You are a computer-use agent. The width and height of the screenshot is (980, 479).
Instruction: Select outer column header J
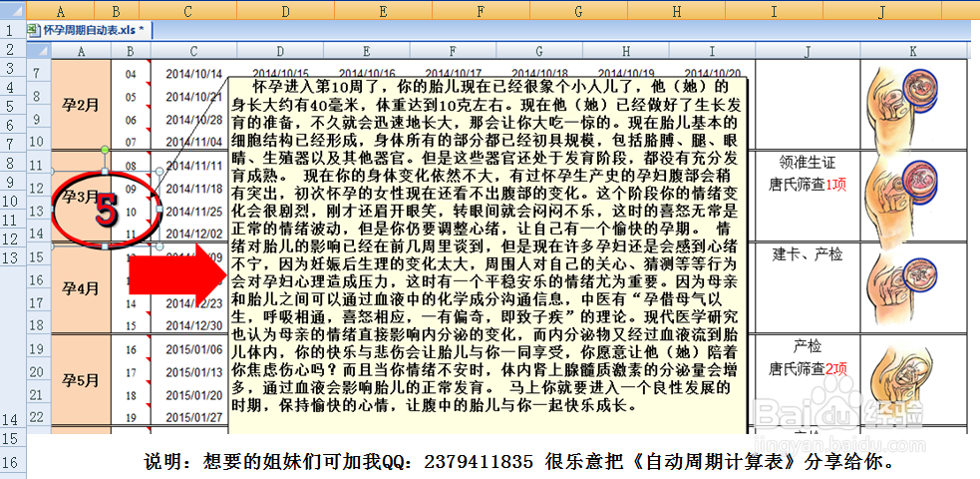(x=881, y=11)
